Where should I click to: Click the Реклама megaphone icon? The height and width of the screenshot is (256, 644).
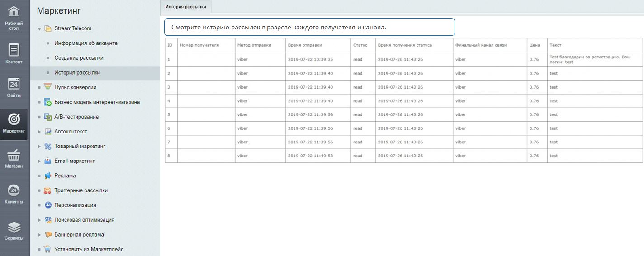coord(48,175)
